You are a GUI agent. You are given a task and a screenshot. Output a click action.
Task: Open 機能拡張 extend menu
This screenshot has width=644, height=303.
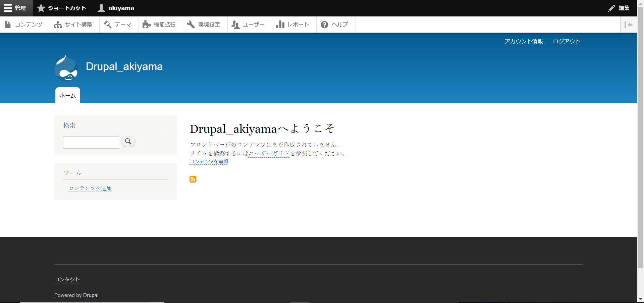pyautogui.click(x=160, y=24)
